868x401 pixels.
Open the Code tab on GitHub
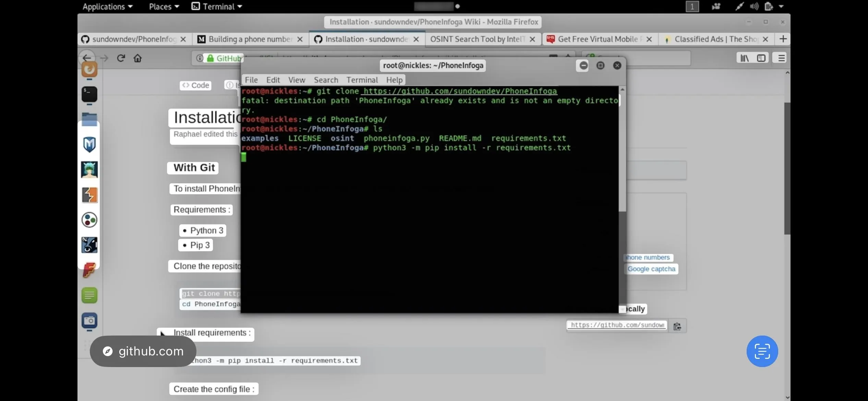click(x=195, y=85)
